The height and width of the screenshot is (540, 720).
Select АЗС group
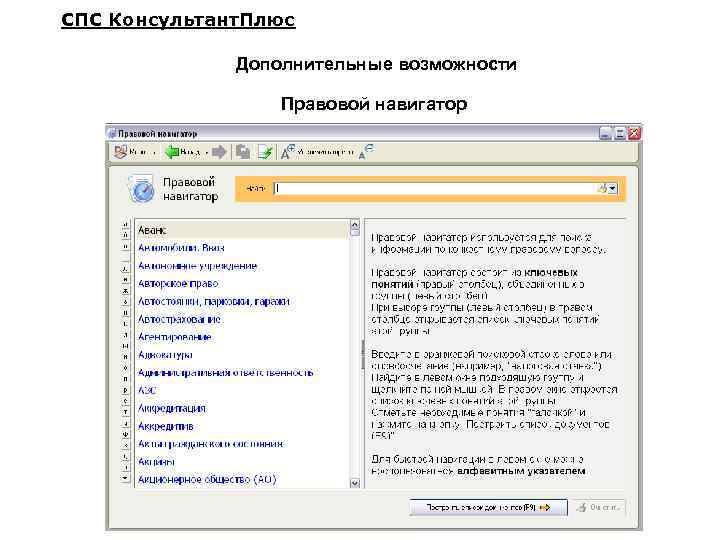(147, 391)
